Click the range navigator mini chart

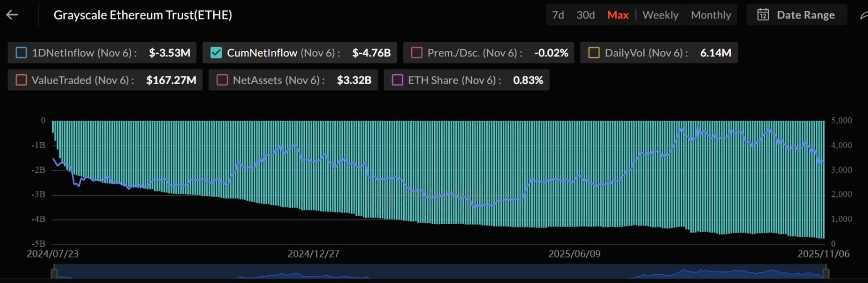[x=441, y=272]
